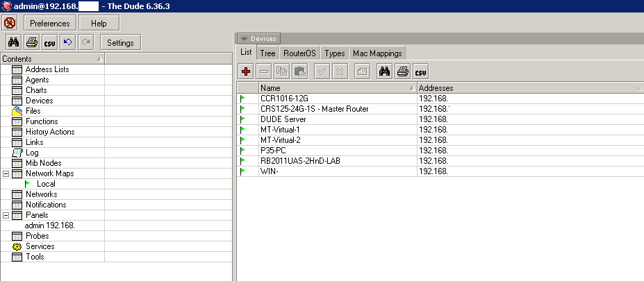Switch to the List tab
Viewport: 644px width, 281px height.
[x=246, y=53]
